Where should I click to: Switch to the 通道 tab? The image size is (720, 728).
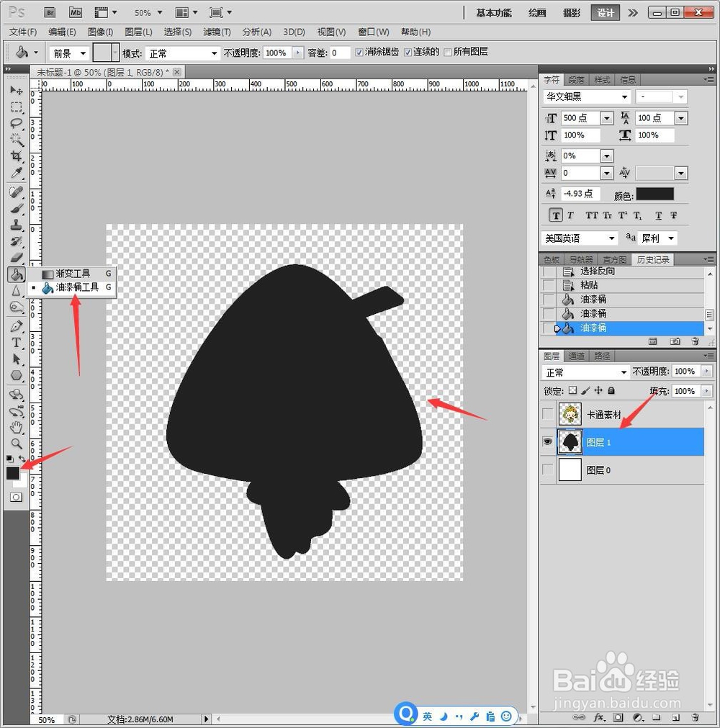[576, 356]
